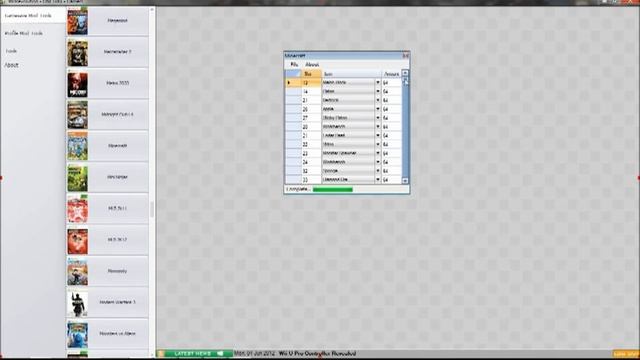Open the File menu in editor dialog
Viewport: 640px width, 360px height.
tap(294, 64)
